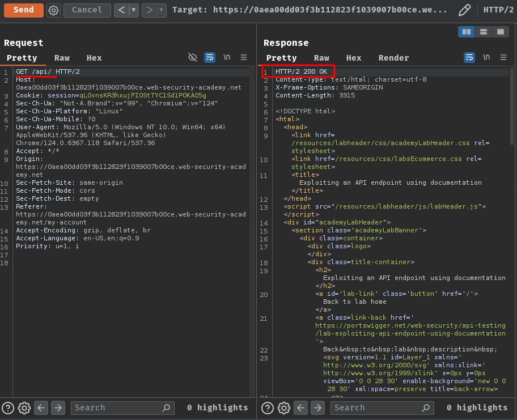This screenshot has width=517, height=420.
Task: Open Request panel hamburger menu
Action: click(x=244, y=57)
